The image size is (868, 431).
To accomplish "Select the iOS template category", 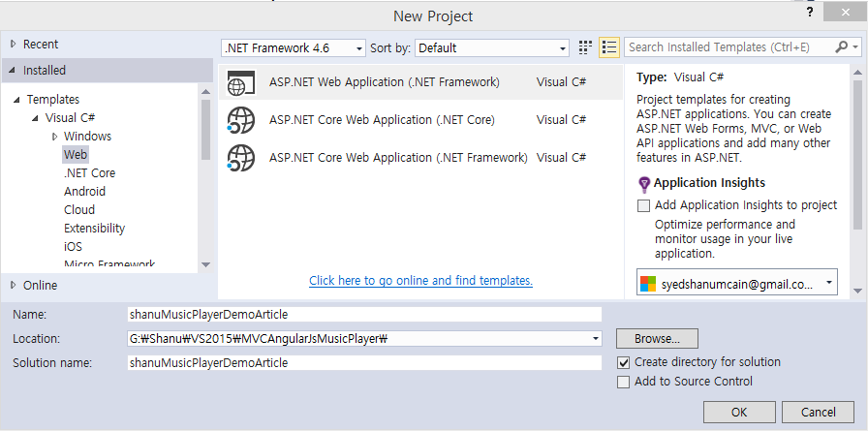I will (73, 247).
